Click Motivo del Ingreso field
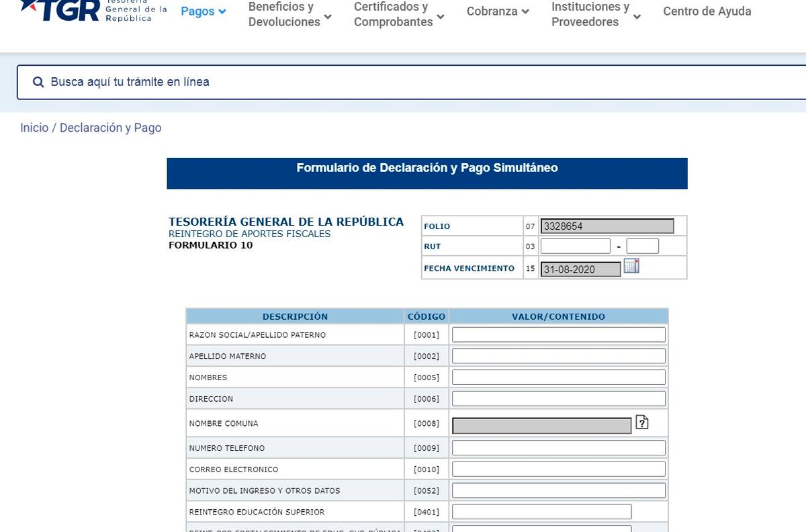 click(559, 490)
